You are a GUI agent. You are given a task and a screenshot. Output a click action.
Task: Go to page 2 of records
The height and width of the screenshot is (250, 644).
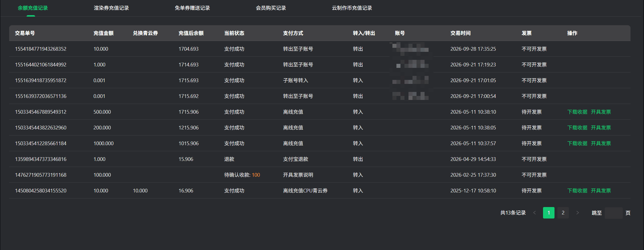[x=563, y=213]
